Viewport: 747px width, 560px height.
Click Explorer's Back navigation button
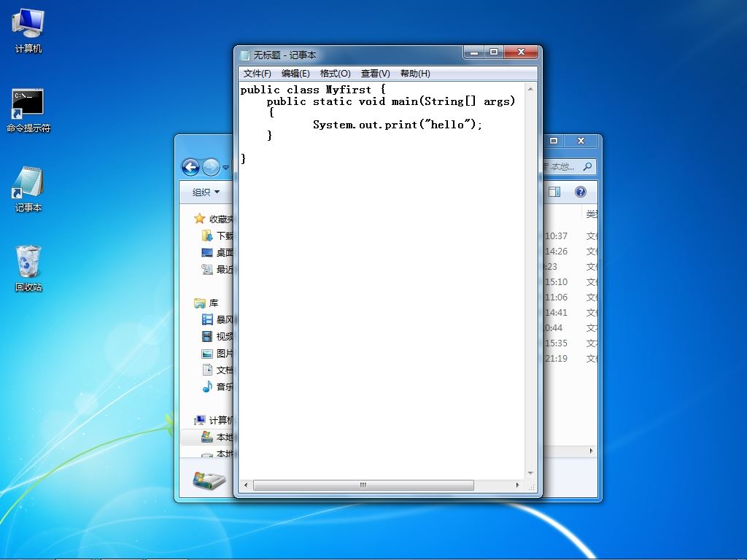[190, 167]
